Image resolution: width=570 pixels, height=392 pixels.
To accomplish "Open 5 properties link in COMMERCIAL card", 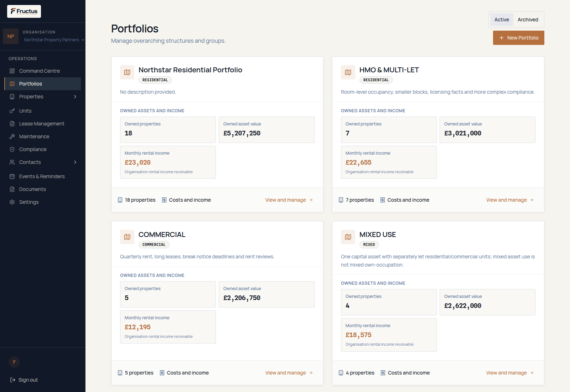I will 136,373.
